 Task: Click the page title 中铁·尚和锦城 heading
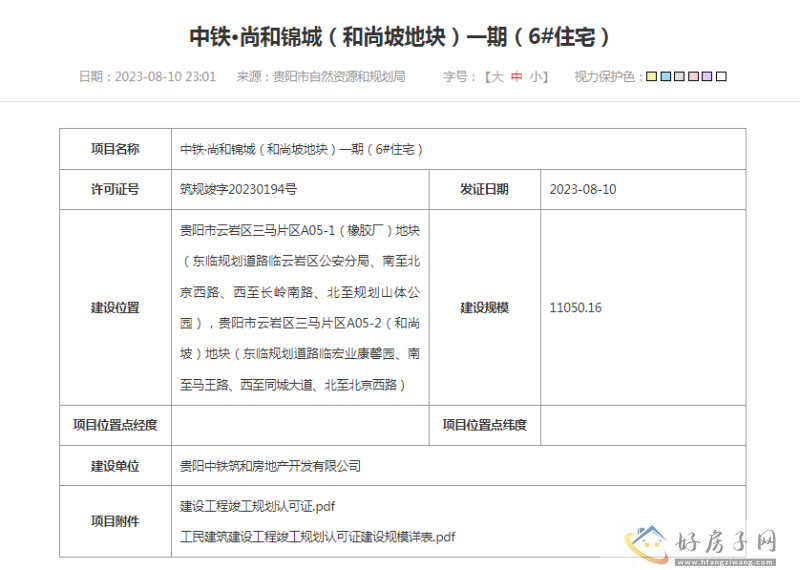point(399,37)
